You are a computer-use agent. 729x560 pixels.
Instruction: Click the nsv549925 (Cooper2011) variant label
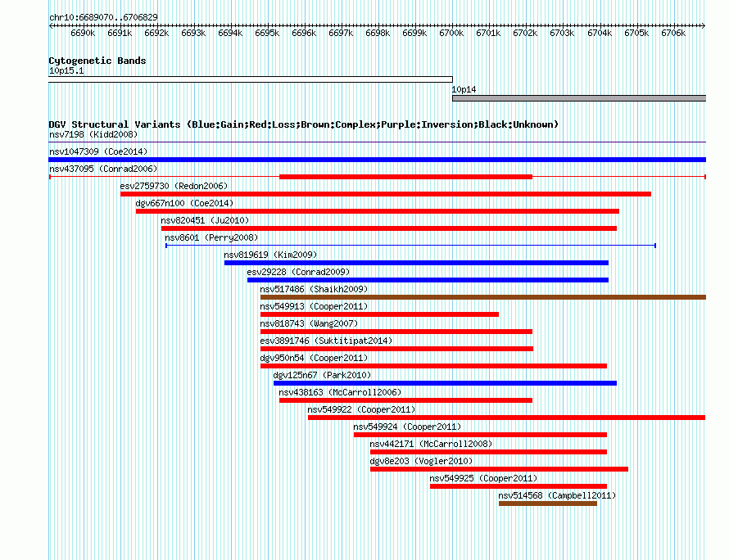483,479
